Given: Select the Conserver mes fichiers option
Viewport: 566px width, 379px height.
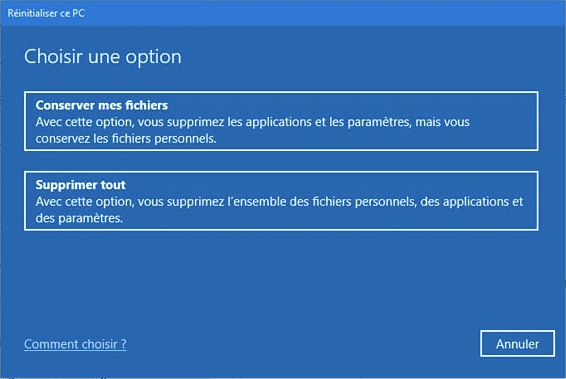Looking at the screenshot, I should point(281,121).
